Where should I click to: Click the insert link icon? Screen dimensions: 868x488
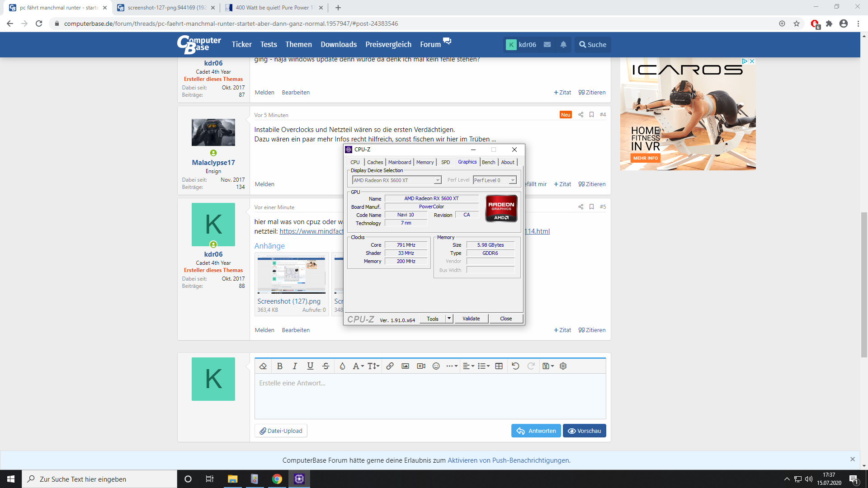pyautogui.click(x=390, y=366)
